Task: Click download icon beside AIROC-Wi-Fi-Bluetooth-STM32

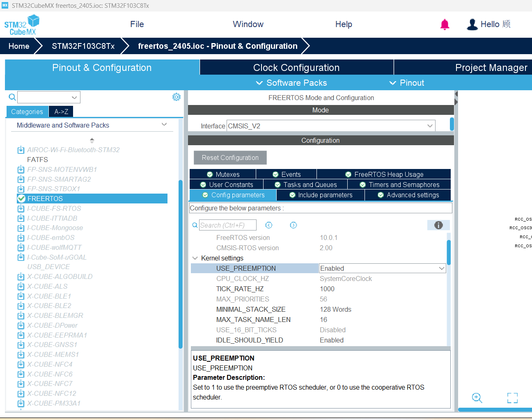Action: point(21,150)
